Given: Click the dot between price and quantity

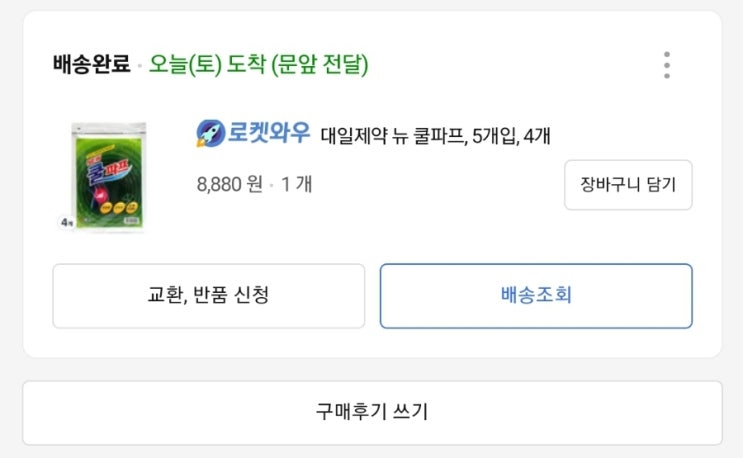Looking at the screenshot, I should 271,186.
